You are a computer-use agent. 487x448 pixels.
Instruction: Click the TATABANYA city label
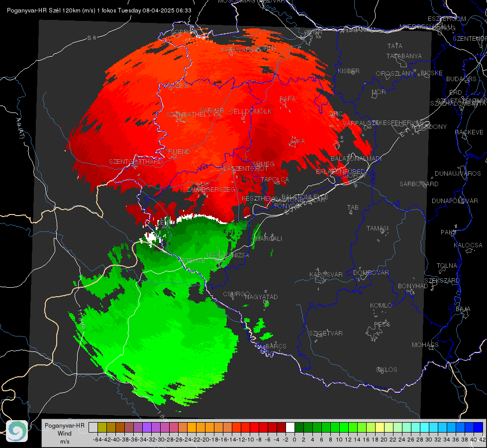[x=404, y=56]
